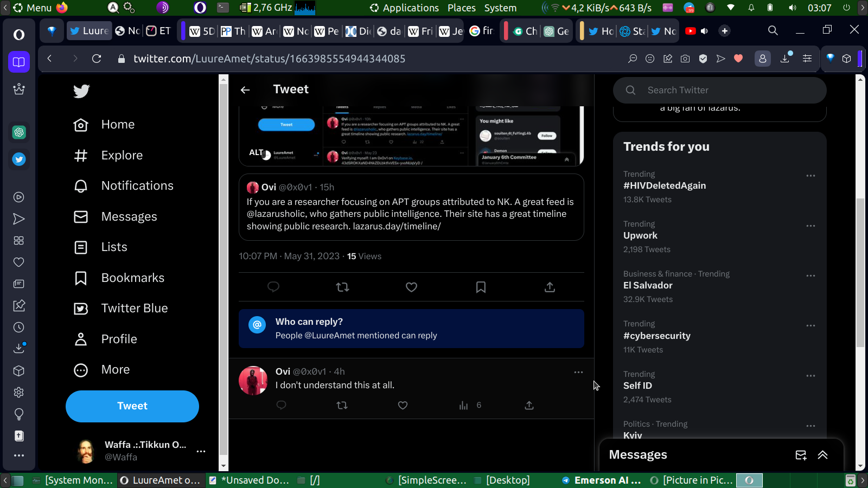The height and width of the screenshot is (488, 868).
Task: Open Ovi's avatar on the reply
Action: pyautogui.click(x=253, y=381)
